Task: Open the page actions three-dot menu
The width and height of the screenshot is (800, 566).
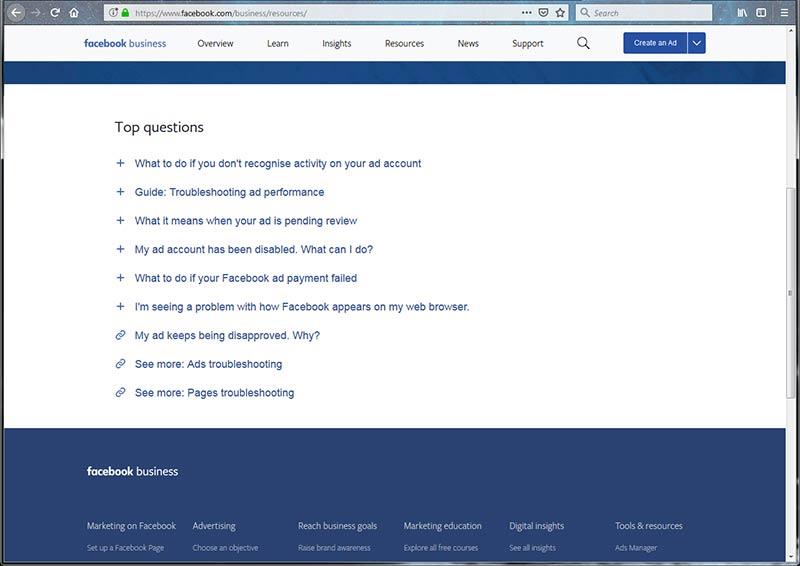Action: pyautogui.click(x=527, y=13)
